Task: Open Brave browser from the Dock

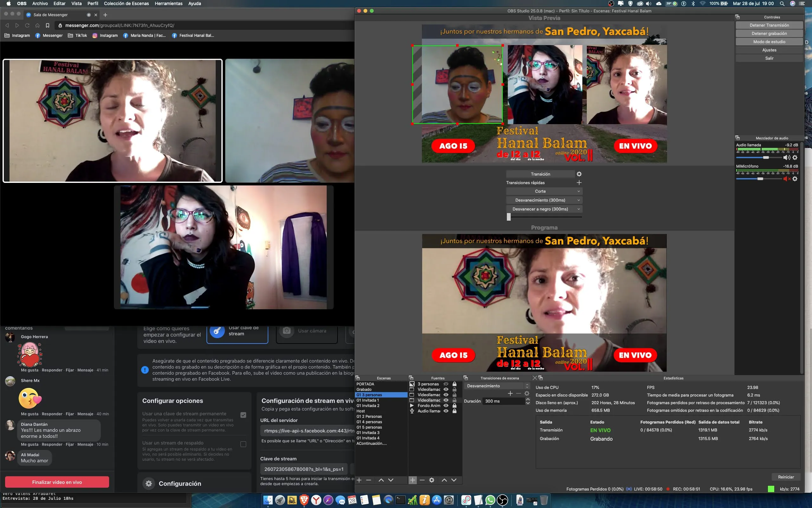Action: pyautogui.click(x=304, y=500)
